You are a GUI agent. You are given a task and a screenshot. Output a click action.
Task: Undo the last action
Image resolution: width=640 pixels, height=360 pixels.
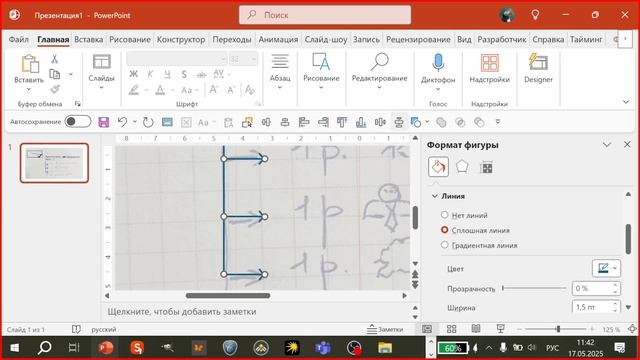click(x=122, y=122)
